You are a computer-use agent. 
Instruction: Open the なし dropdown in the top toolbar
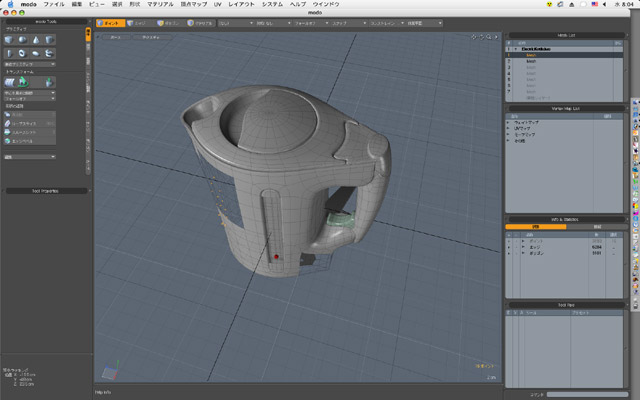[236, 23]
